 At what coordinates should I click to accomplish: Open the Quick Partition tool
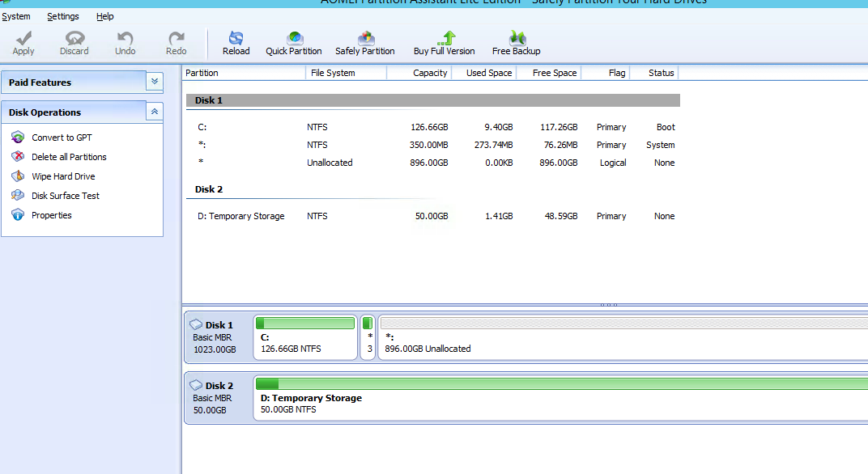(x=293, y=42)
